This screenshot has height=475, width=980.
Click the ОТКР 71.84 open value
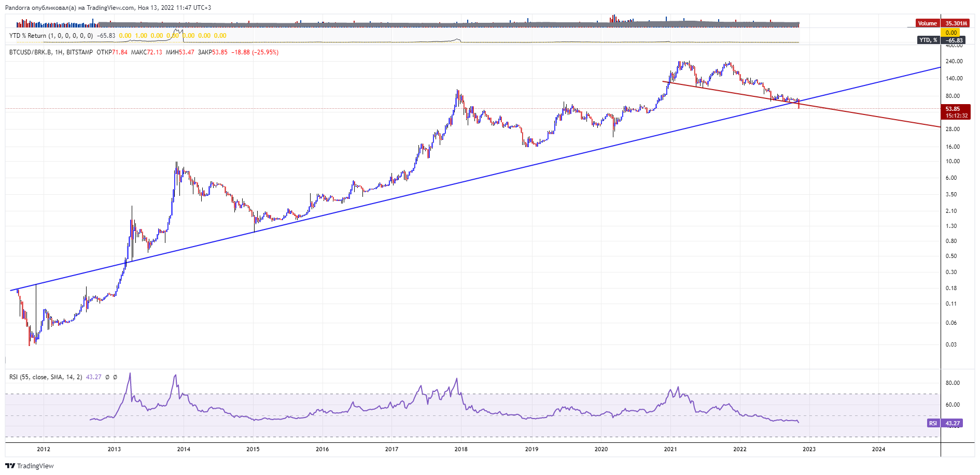[x=112, y=52]
